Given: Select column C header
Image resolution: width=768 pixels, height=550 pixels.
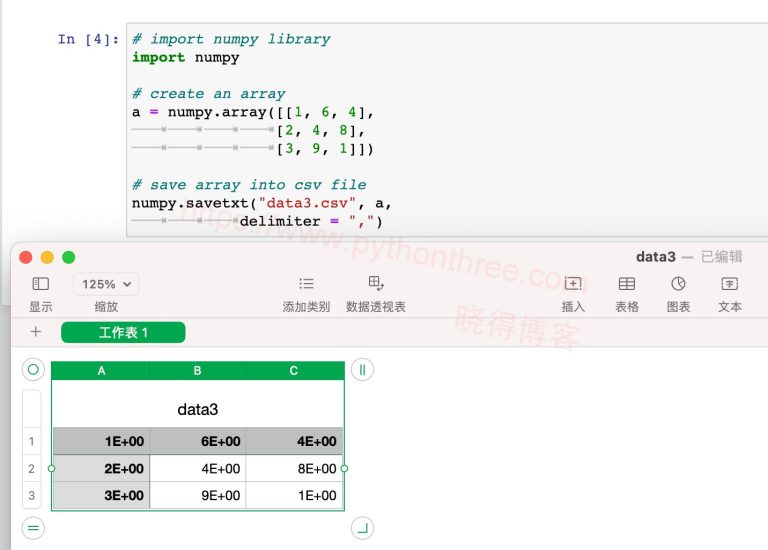Looking at the screenshot, I should pos(294,371).
